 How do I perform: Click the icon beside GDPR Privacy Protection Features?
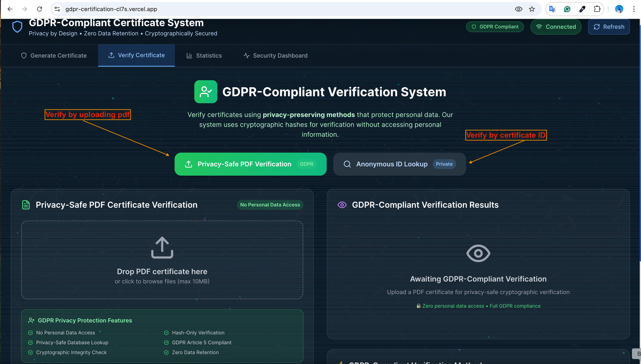pyautogui.click(x=31, y=320)
